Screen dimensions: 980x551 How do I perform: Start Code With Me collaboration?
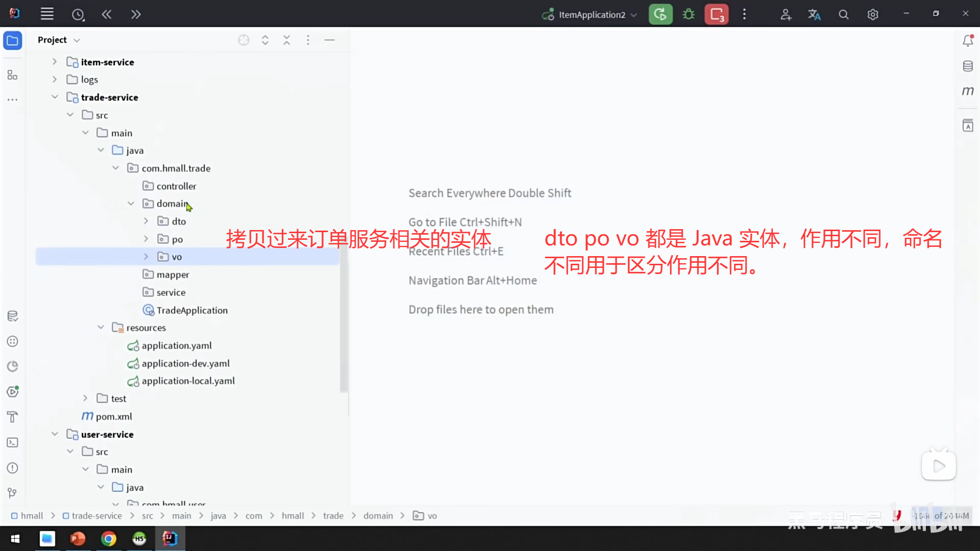(x=786, y=14)
